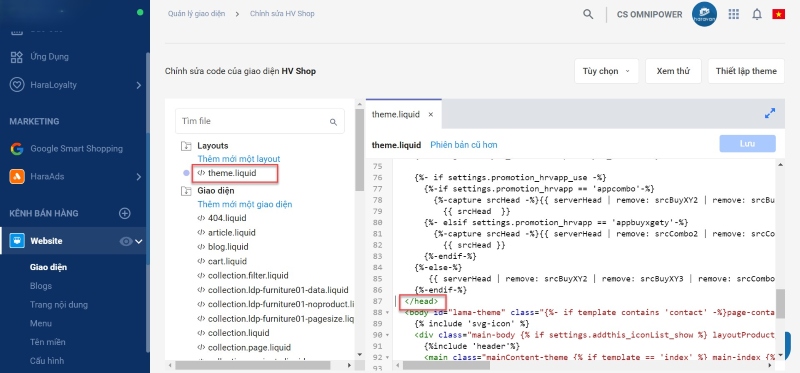
Task: Expand the HaraAds submenu chevron
Action: tap(139, 177)
